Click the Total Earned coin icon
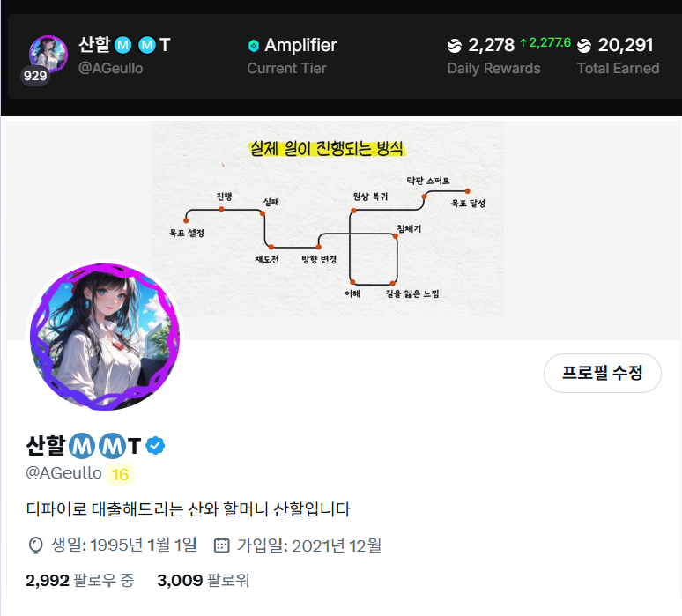 point(584,45)
